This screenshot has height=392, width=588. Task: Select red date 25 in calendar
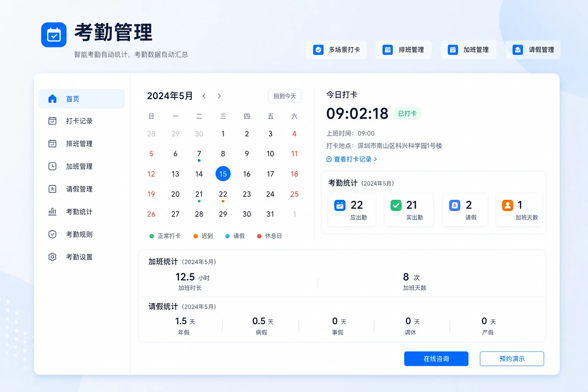[294, 194]
